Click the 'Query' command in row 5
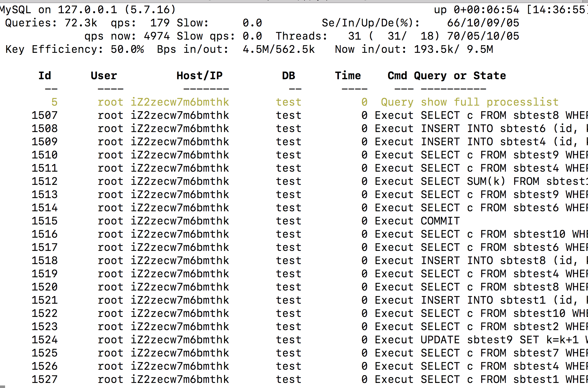The width and height of the screenshot is (588, 388). pyautogui.click(x=397, y=102)
